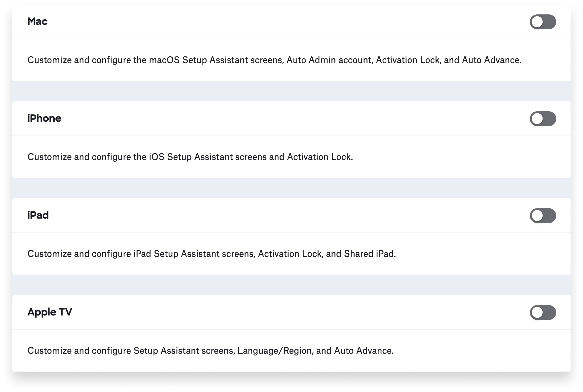Click gray divider between iPhone and iPad
Image resolution: width=583 pixels, height=392 pixels.
click(291, 188)
